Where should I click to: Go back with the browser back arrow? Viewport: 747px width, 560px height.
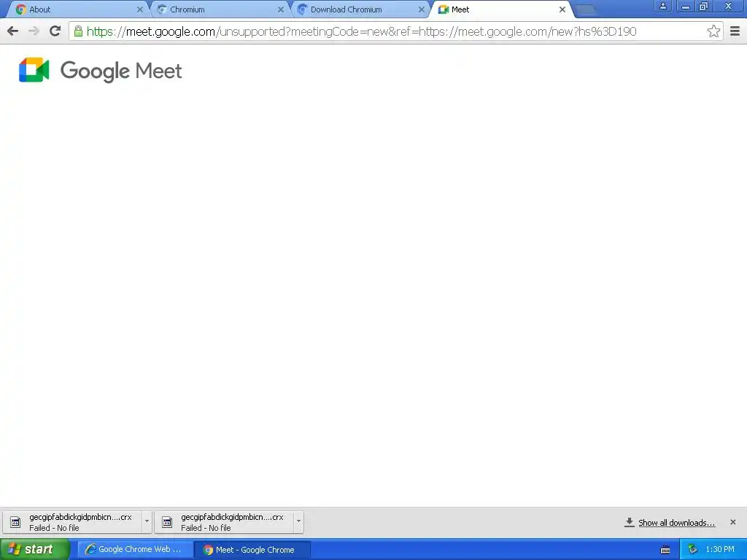pyautogui.click(x=13, y=31)
